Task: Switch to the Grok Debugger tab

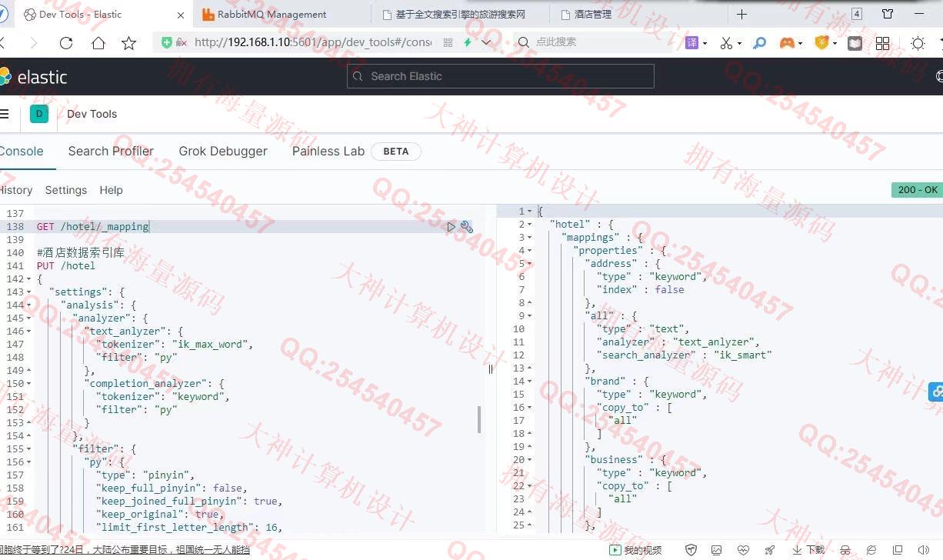Action: tap(223, 152)
